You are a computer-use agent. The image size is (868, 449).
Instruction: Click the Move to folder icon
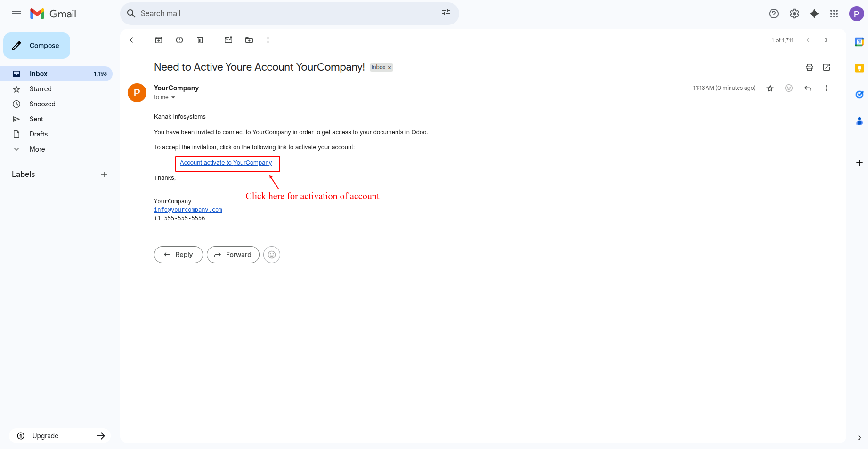tap(249, 40)
